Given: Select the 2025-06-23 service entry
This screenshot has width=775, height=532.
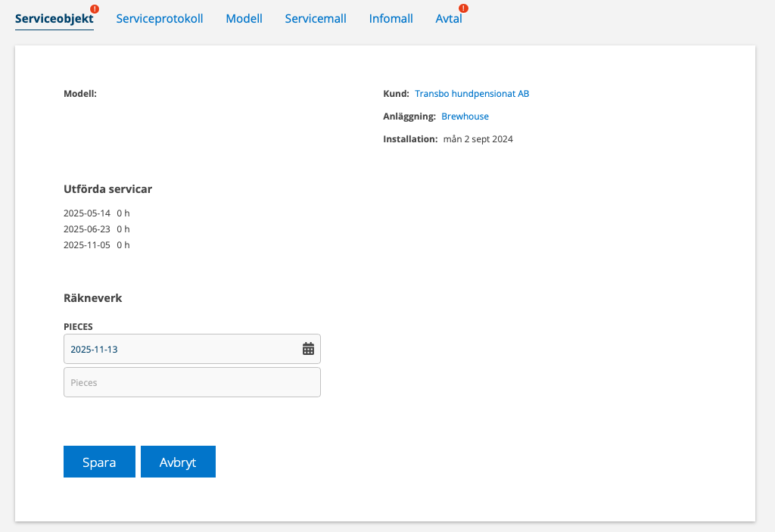Looking at the screenshot, I should tap(87, 229).
